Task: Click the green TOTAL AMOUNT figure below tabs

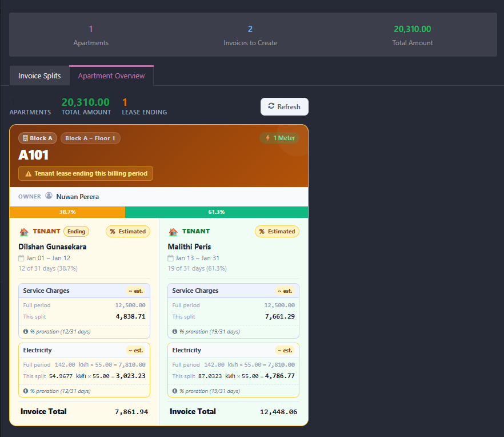Action: pos(86,102)
